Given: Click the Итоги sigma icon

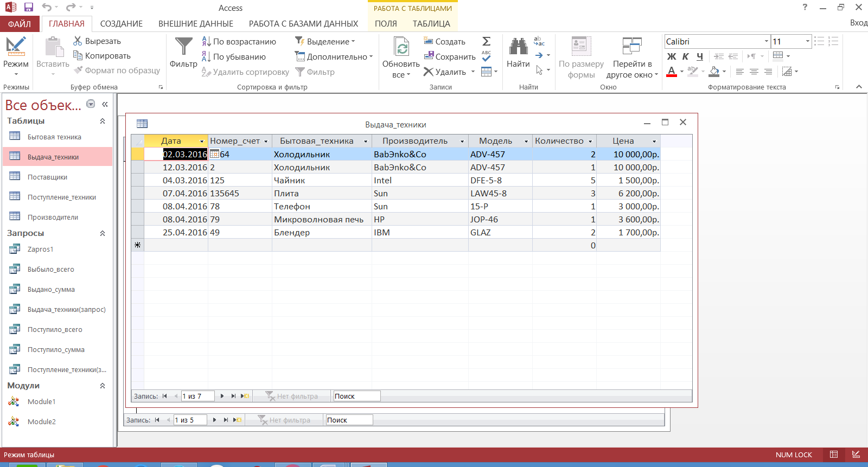Looking at the screenshot, I should click(486, 41).
